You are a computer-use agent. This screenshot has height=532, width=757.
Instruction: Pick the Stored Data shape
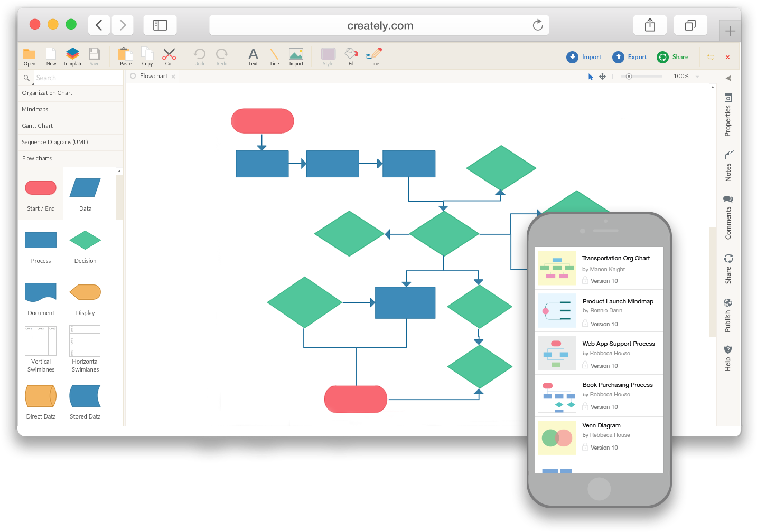(x=85, y=396)
